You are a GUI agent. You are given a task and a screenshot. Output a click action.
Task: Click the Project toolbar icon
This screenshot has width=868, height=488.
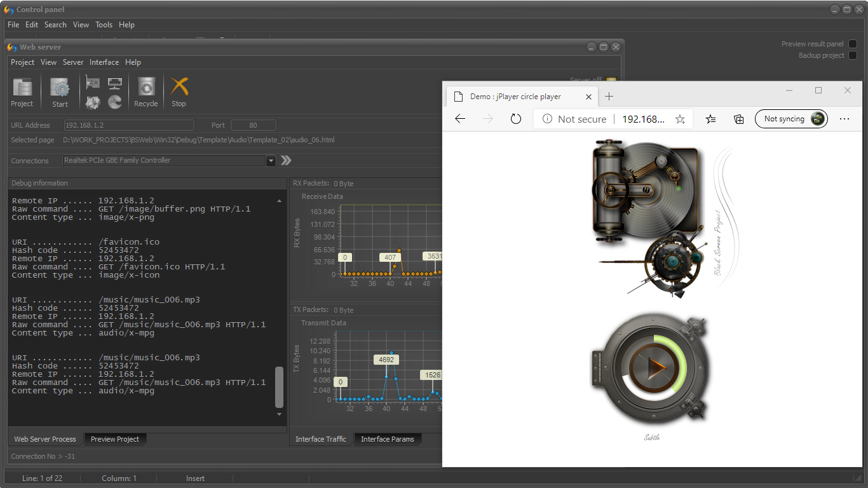(x=22, y=91)
